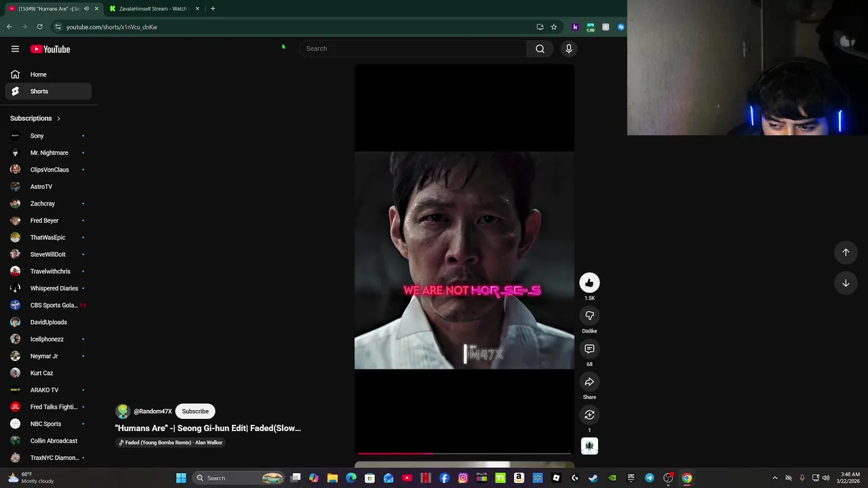
Task: Open Zachcray channel
Action: 48,203
